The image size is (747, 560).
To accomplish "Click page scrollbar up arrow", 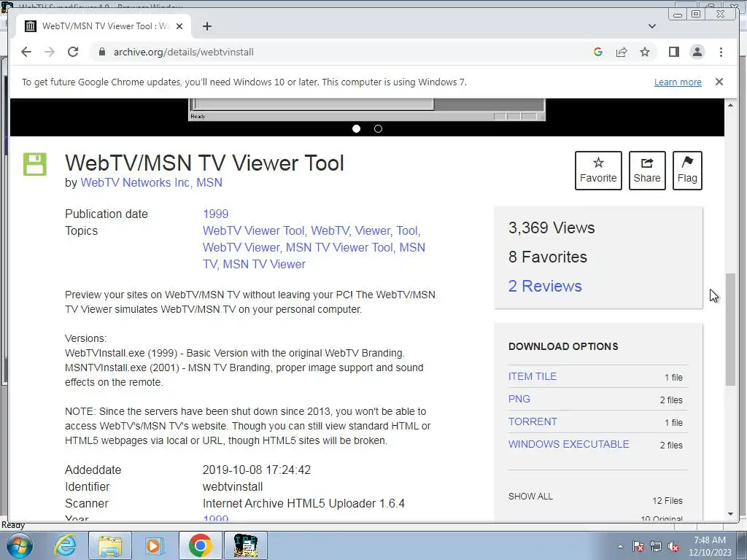I will click(731, 105).
